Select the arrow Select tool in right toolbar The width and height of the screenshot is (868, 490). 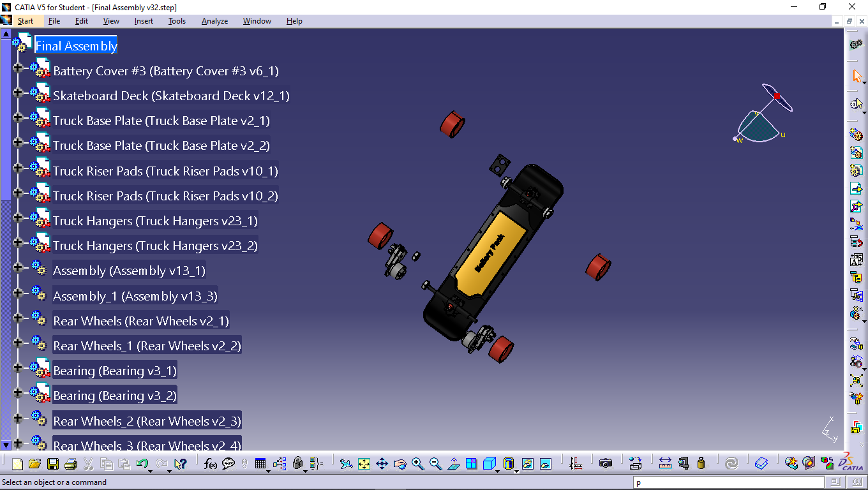pos(857,76)
